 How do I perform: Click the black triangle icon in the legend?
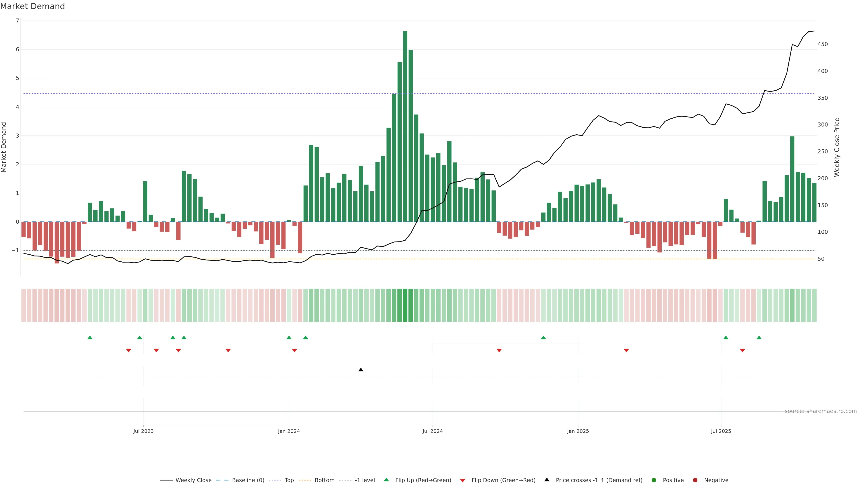click(x=547, y=480)
